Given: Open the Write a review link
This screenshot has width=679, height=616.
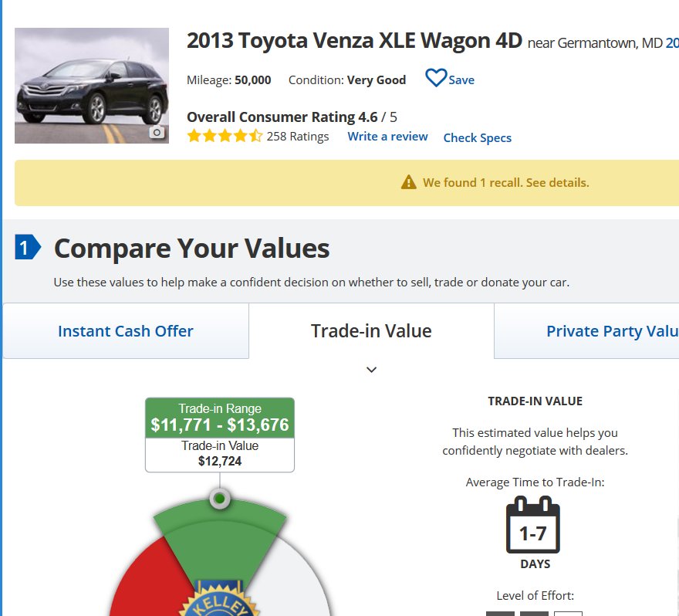Looking at the screenshot, I should (387, 137).
